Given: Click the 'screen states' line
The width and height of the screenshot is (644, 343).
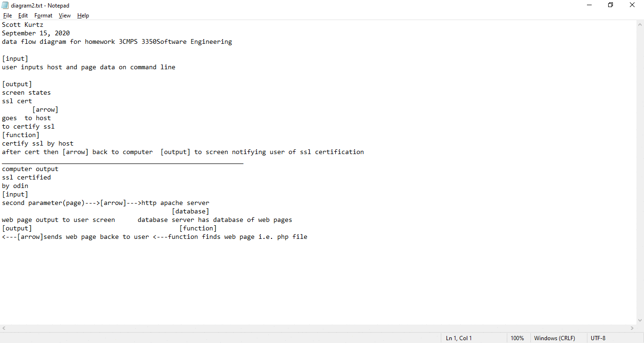Looking at the screenshot, I should (x=26, y=93).
